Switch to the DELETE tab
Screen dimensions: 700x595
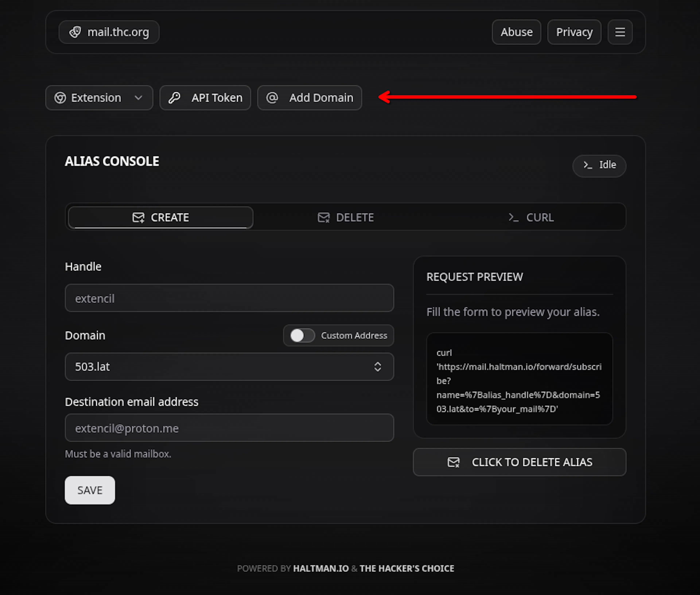(346, 218)
